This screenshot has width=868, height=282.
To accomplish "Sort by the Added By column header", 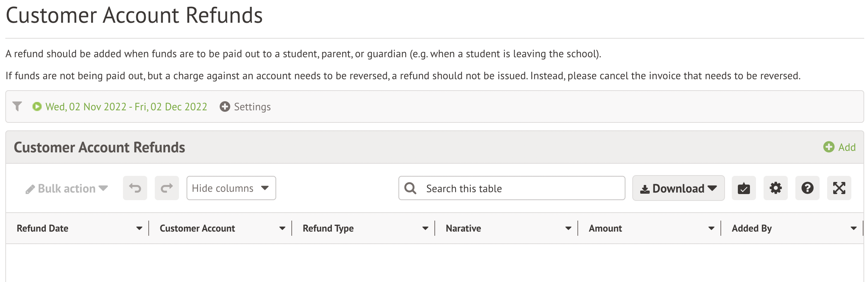I will 751,228.
